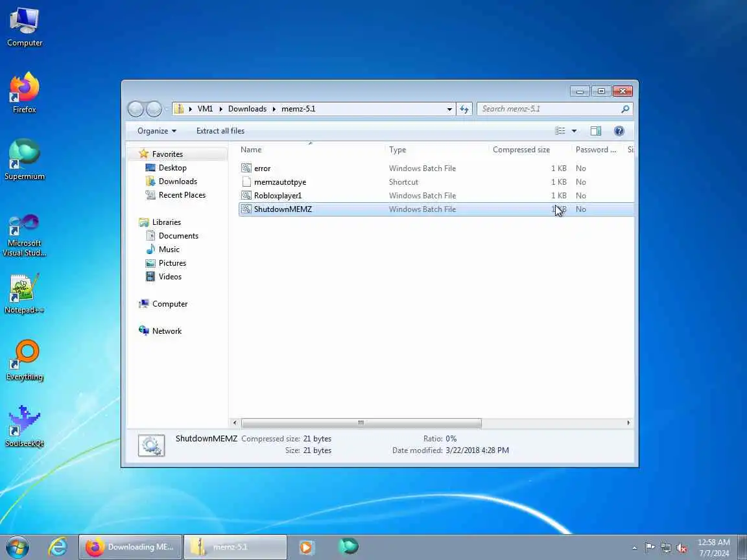Select the Microsoft Visual Studio desktop shortcut
The height and width of the screenshot is (560, 747).
[x=24, y=235]
